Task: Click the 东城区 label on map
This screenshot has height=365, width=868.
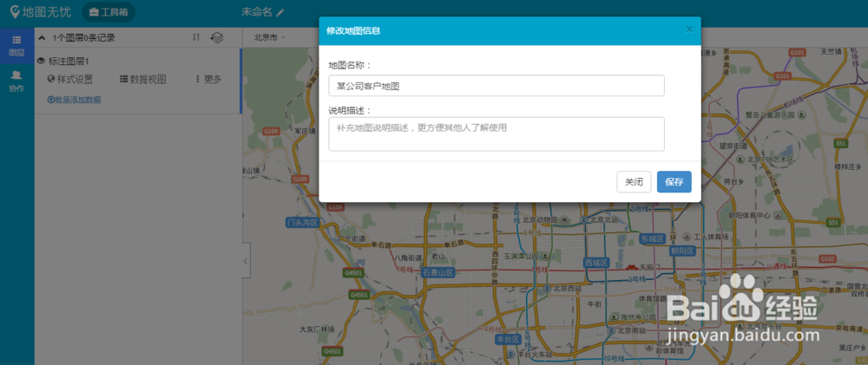Action: click(652, 239)
